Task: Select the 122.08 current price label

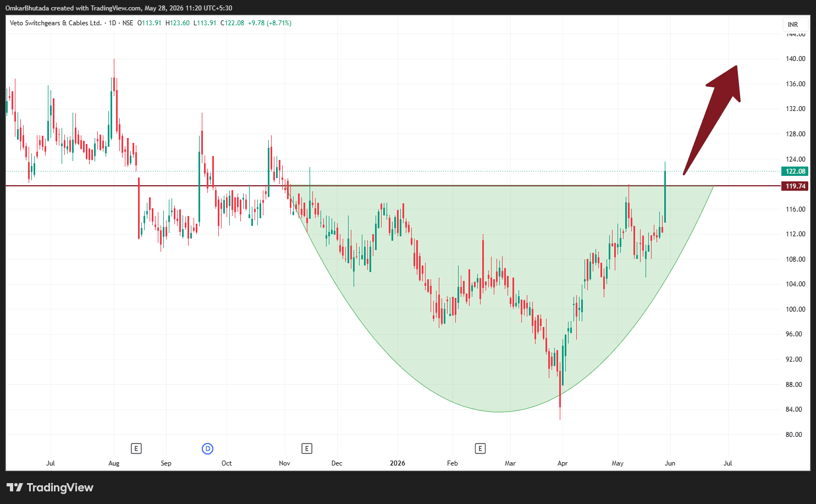Action: pyautogui.click(x=795, y=171)
